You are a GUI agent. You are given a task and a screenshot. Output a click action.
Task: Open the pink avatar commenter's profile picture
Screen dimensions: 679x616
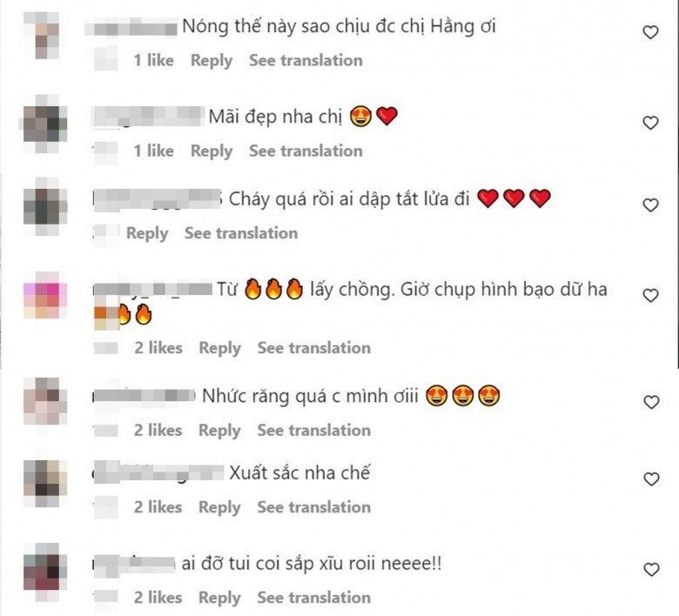(x=45, y=295)
